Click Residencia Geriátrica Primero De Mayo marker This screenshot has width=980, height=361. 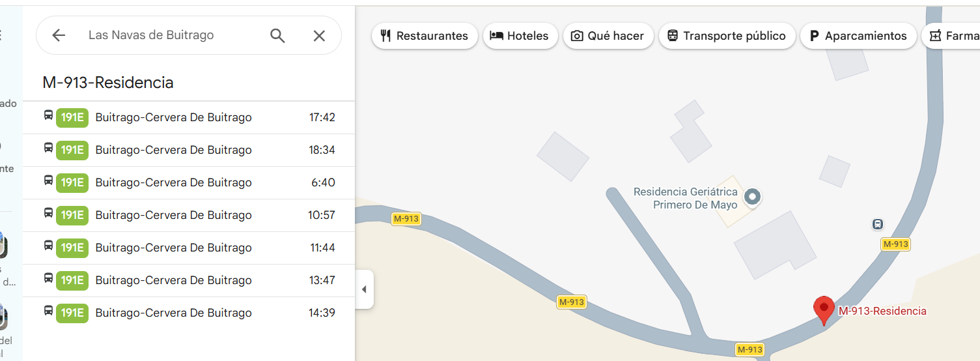tap(752, 196)
